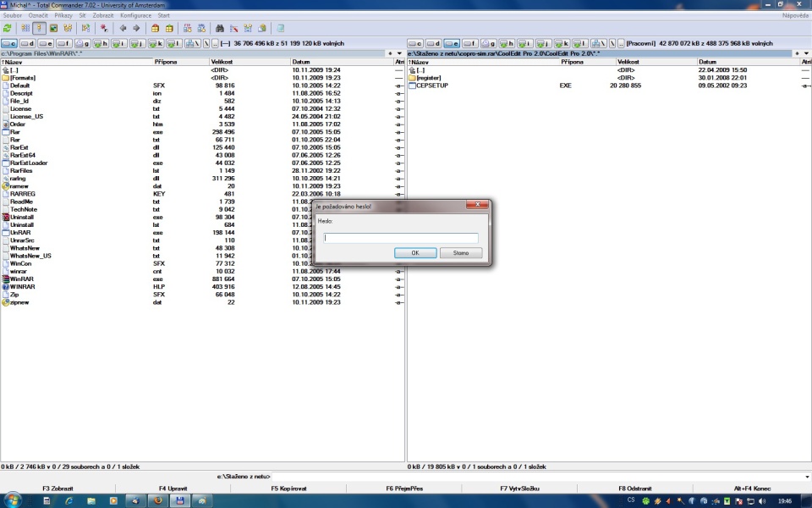The image size is (812, 508).
Task: Toggle the Full details view button
Action: tap(39, 28)
